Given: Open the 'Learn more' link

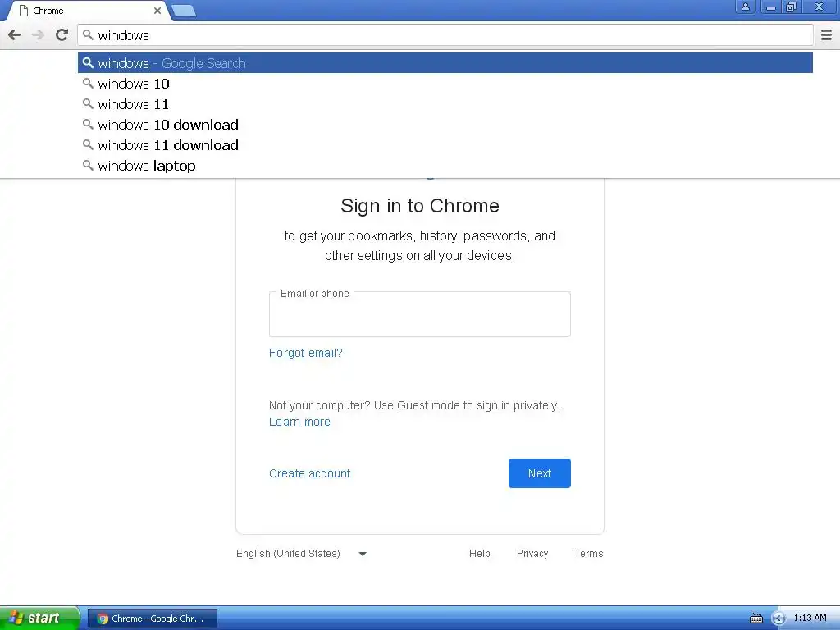Looking at the screenshot, I should (x=299, y=422).
